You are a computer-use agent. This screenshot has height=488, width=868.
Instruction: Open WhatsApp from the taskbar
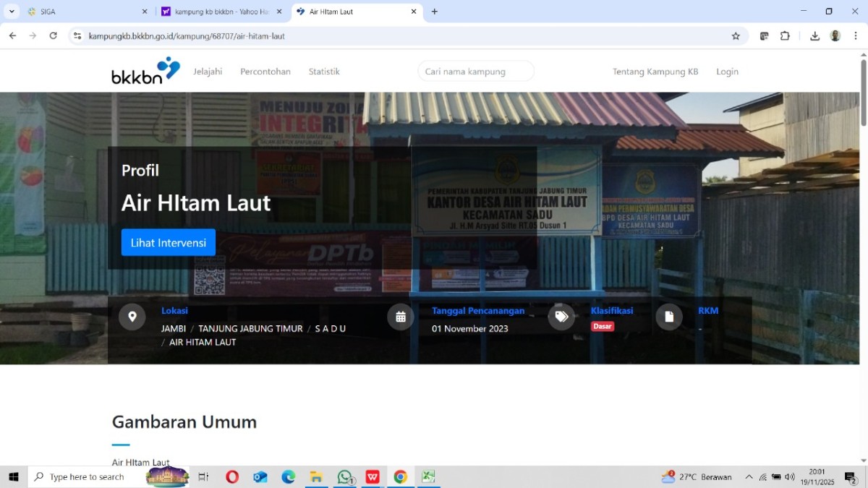point(345,477)
